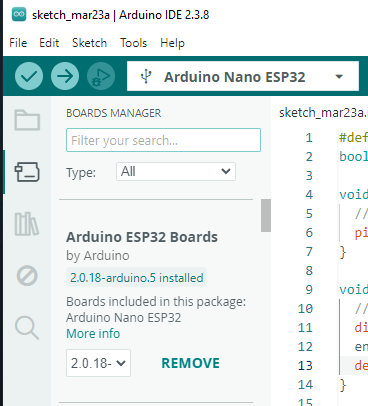Click the 'Boards included in this package:' text

click(x=156, y=302)
